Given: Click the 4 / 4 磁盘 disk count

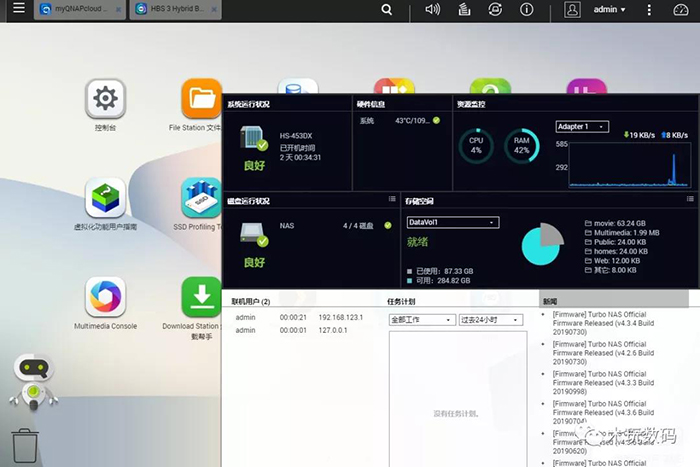Looking at the screenshot, I should click(358, 226).
